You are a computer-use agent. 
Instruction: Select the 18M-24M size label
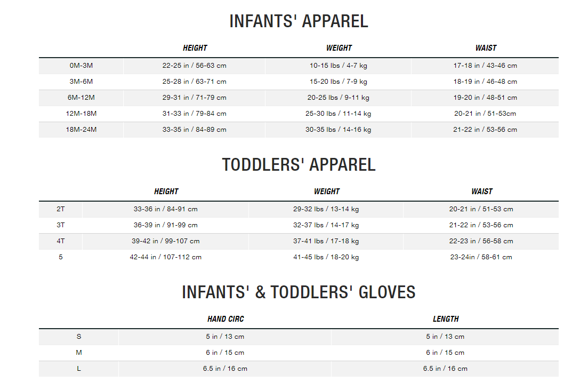(81, 130)
